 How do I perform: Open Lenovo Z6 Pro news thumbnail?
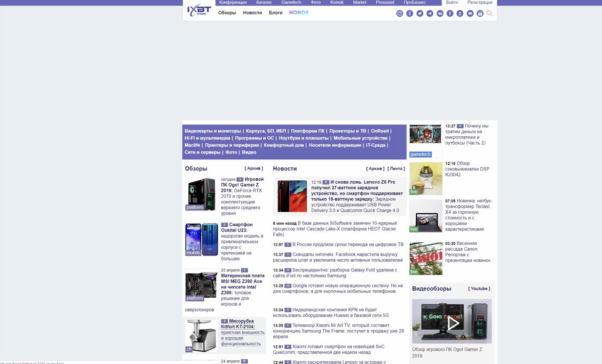coord(292,196)
